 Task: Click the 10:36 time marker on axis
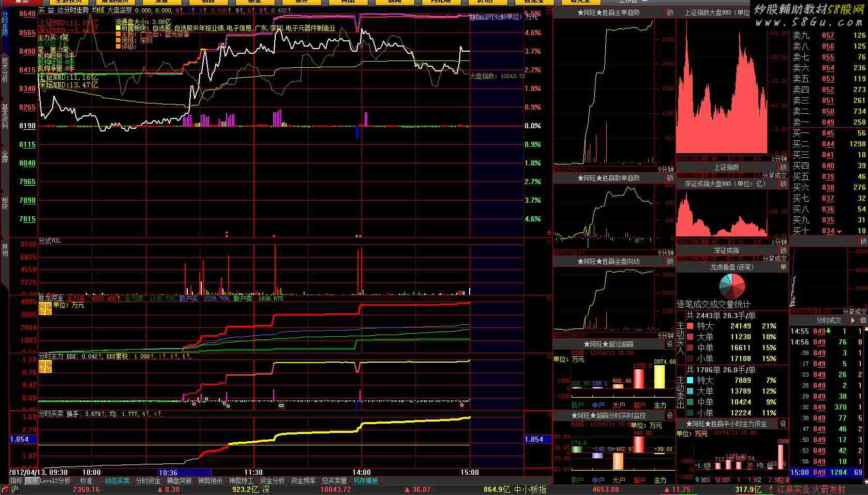[168, 472]
